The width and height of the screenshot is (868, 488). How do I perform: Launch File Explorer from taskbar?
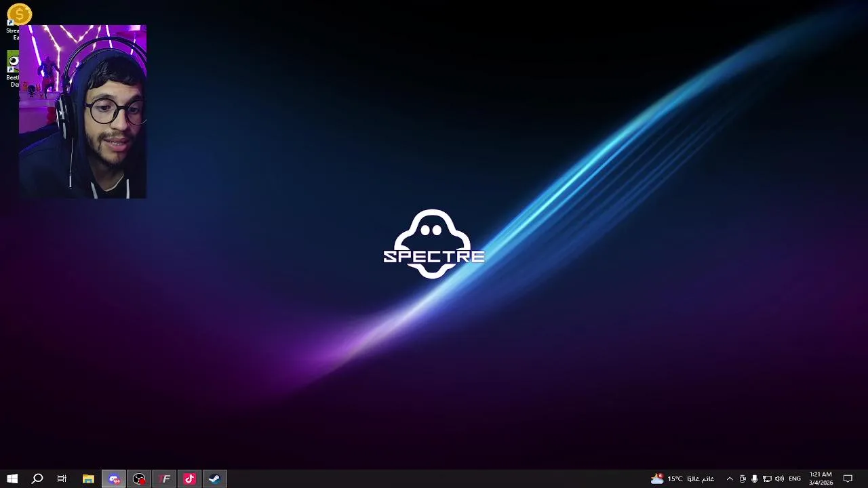pos(88,479)
